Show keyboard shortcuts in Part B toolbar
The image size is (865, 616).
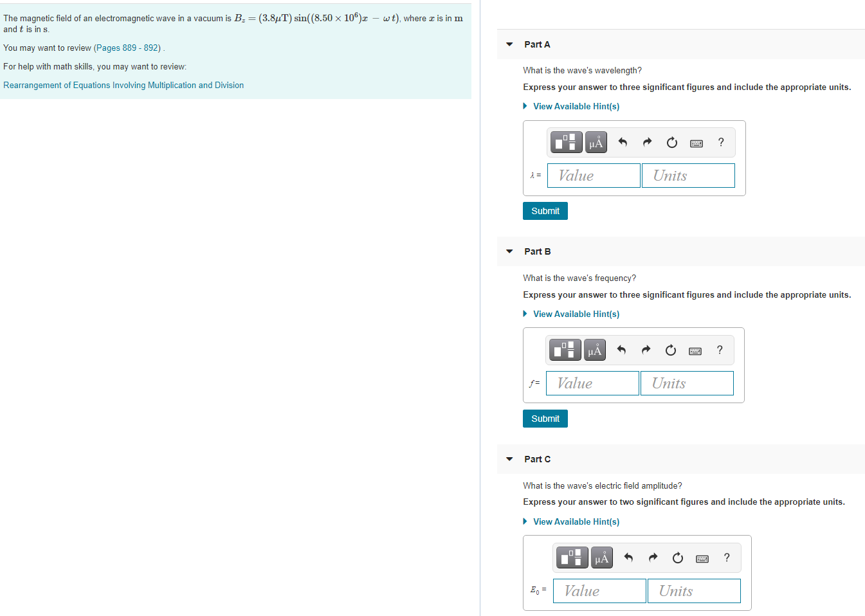[x=695, y=350]
